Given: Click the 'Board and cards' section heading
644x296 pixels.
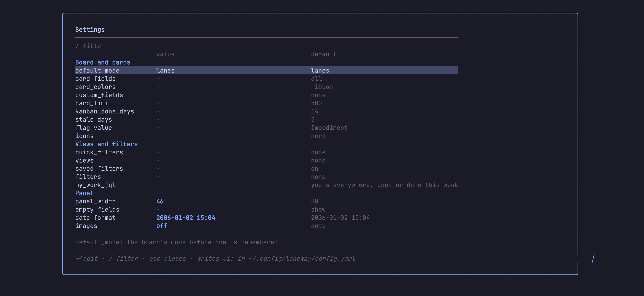Looking at the screenshot, I should coord(103,62).
